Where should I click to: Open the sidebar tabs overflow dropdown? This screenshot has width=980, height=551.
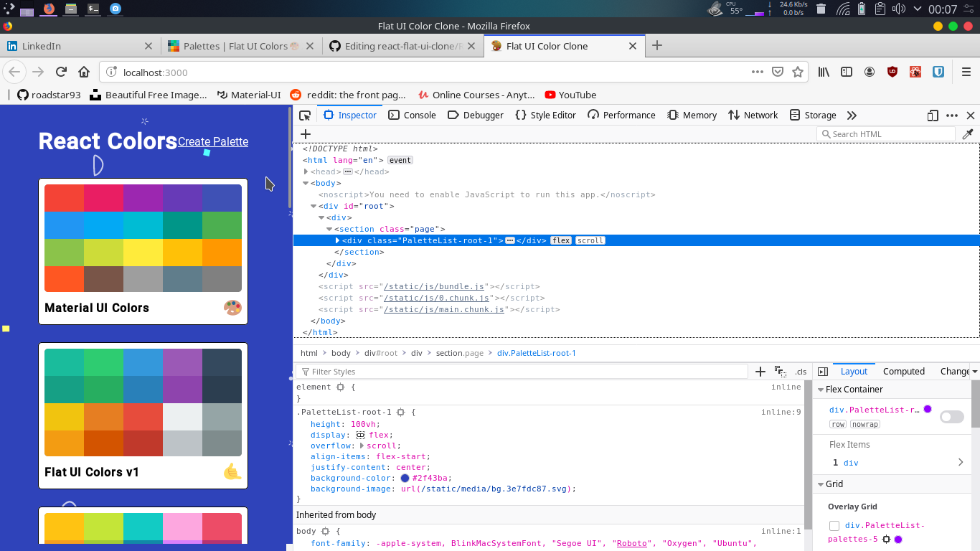tap(975, 372)
